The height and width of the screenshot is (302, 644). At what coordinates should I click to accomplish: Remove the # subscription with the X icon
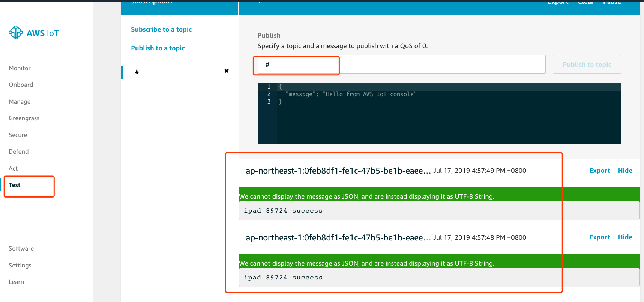tap(227, 71)
